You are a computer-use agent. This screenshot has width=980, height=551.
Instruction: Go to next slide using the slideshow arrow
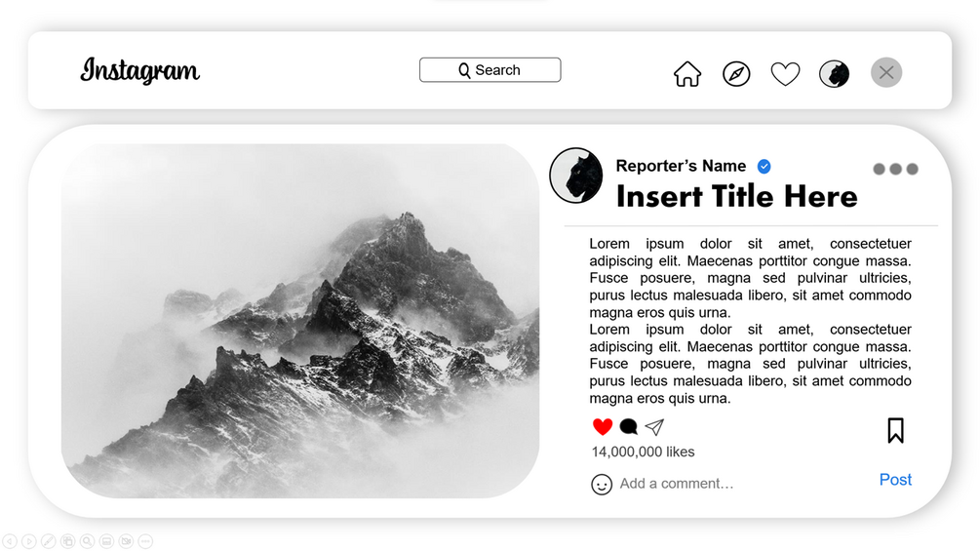[x=28, y=541]
